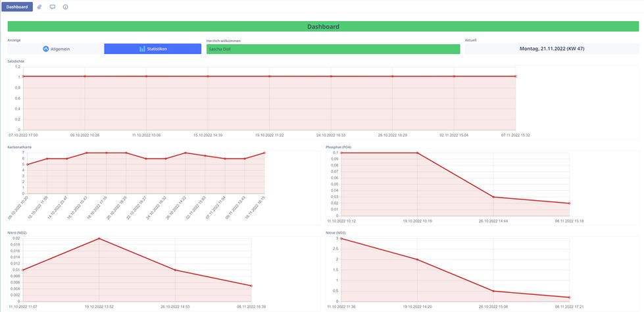Open the Dashboard tab at top left

(x=17, y=7)
